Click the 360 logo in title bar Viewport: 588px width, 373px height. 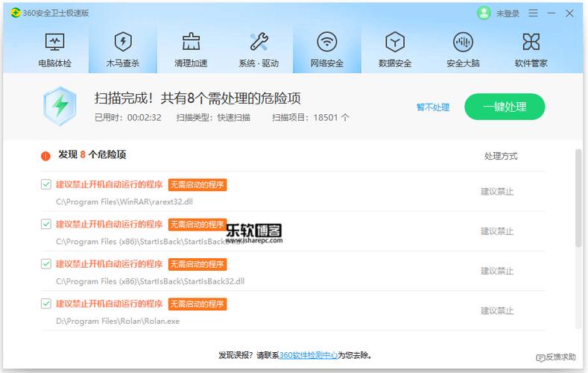click(x=16, y=13)
